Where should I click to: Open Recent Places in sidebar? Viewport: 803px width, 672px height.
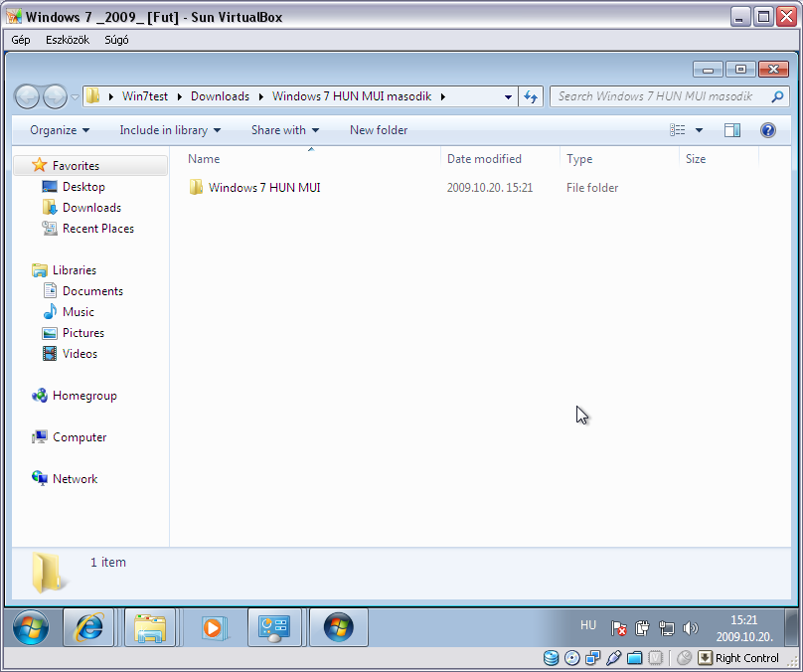tap(97, 229)
